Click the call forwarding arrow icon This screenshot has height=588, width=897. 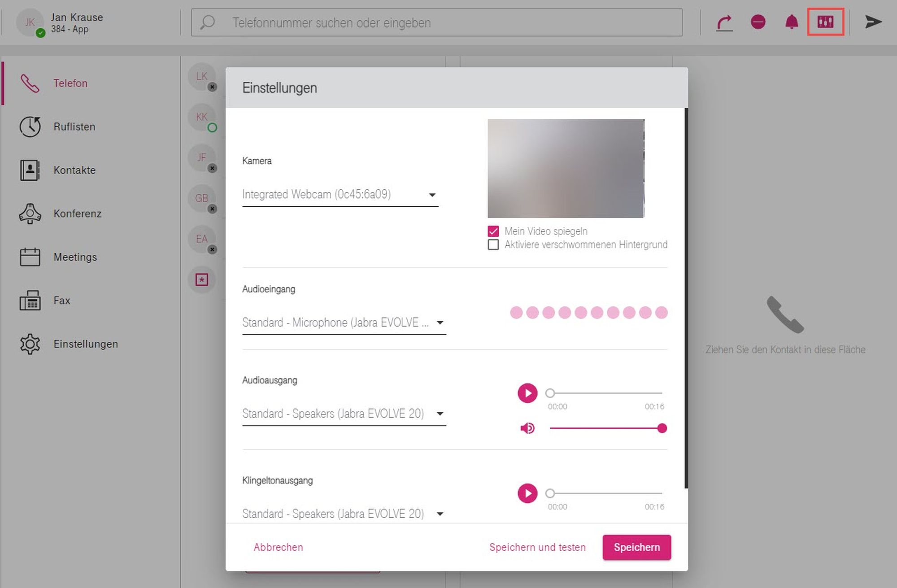(724, 22)
